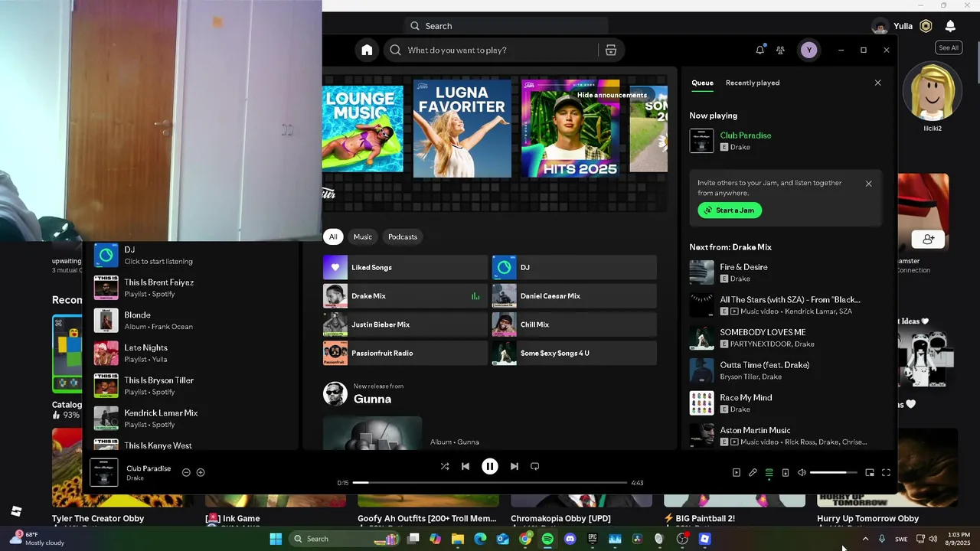This screenshot has width=980, height=551.
Task: Select the All filter chip
Action: (333, 237)
